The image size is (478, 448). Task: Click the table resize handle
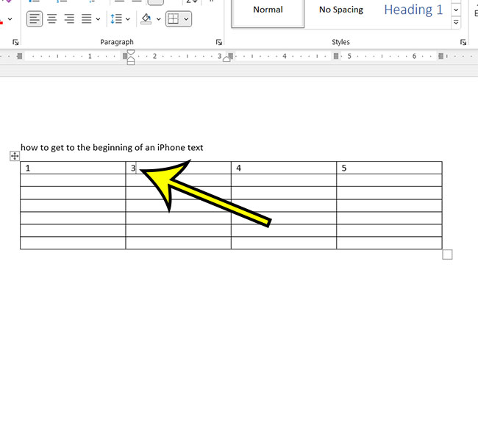coord(447,255)
